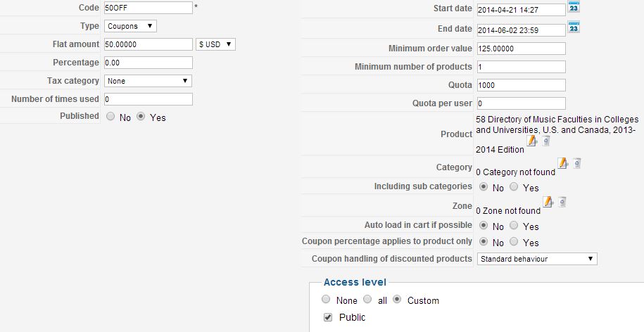Open the Type dropdown showing Coupons
Screen dimensions: 644x332
click(130, 26)
